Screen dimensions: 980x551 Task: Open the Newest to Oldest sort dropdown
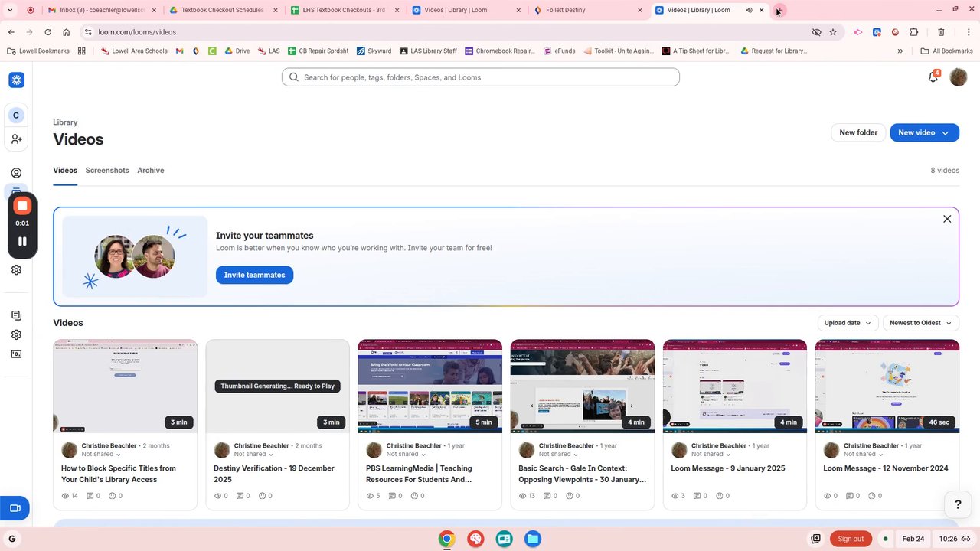[920, 323]
